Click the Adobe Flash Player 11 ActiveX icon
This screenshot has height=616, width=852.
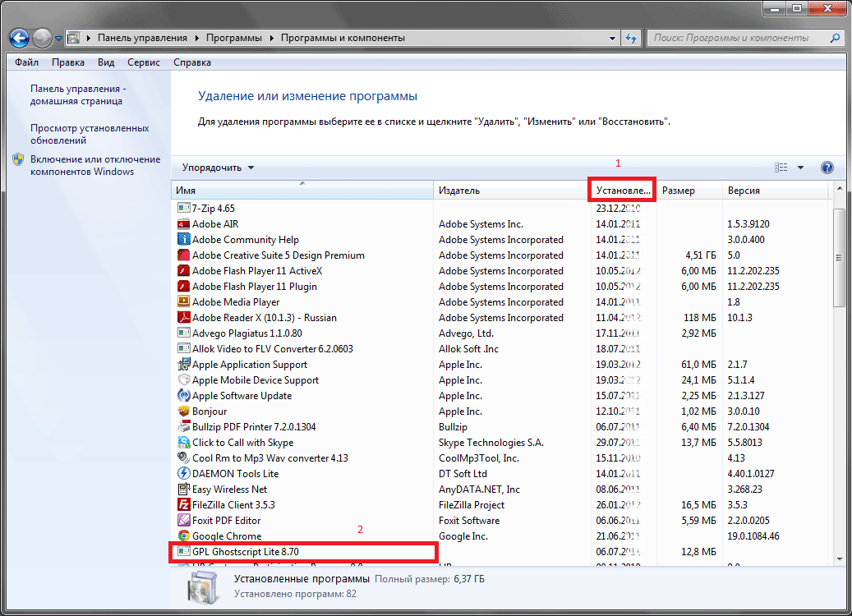[184, 271]
